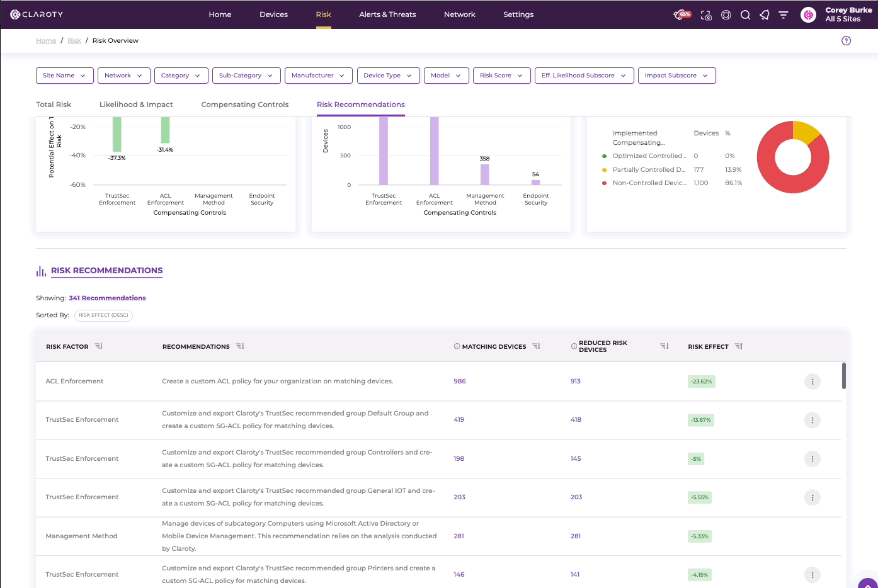Open the screenshot capture icon
This screenshot has height=588, width=878.
pyautogui.click(x=706, y=15)
